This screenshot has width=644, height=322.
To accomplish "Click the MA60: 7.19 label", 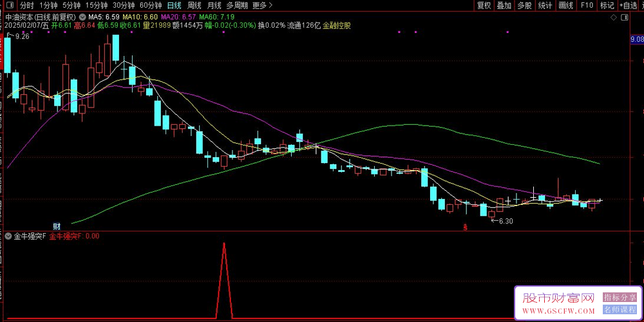I will coord(217,17).
